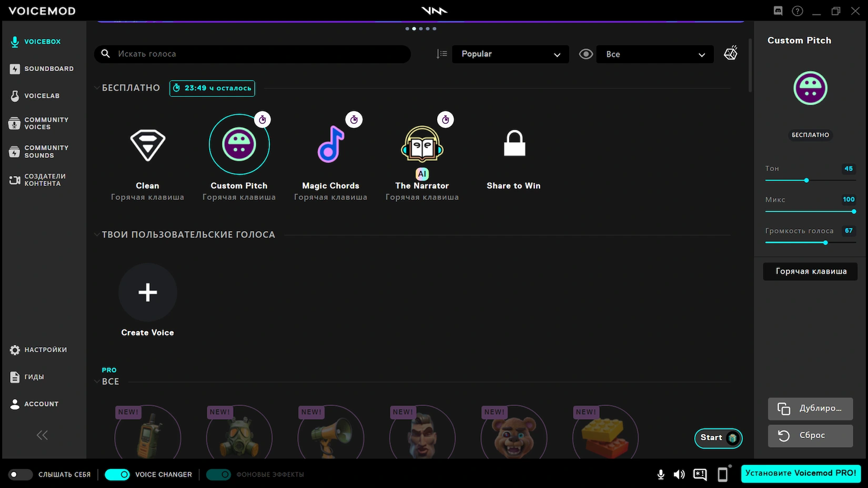The image size is (868, 488).
Task: Mute the microphone icon in bottom bar
Action: coord(661,474)
